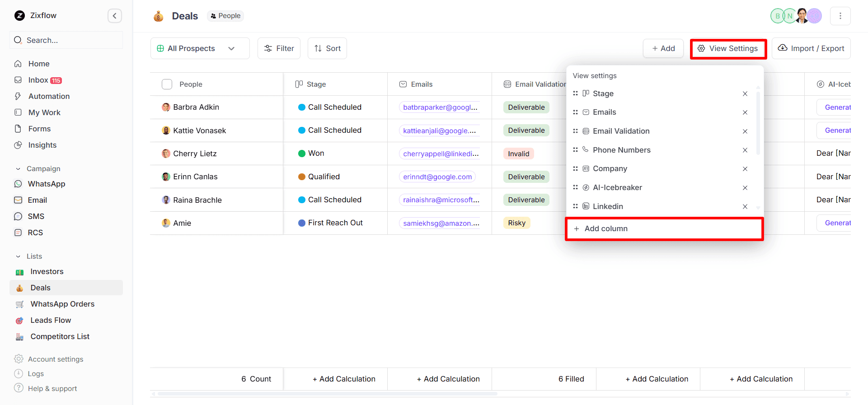Click the Invalid validation badge

point(518,154)
